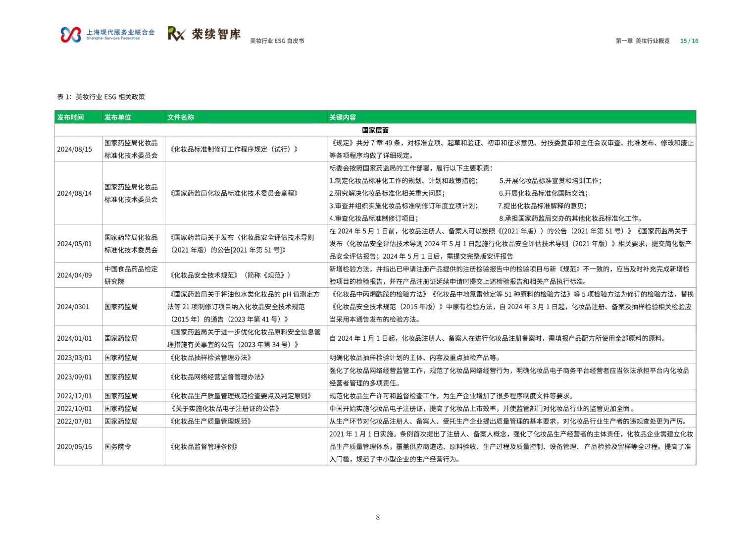Click the 国家层面 section row
The width and height of the screenshot is (756, 535).
(x=375, y=130)
